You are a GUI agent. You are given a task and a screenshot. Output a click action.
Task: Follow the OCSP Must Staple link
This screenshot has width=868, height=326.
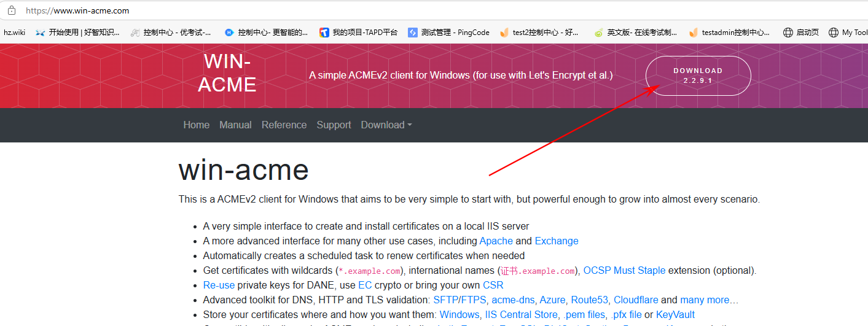(624, 270)
